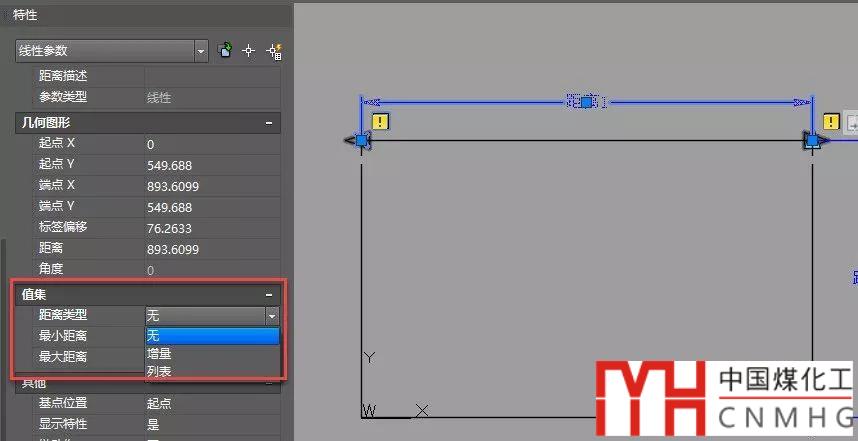
Task: Open Quick Select icon with lightning bolt
Action: tap(274, 51)
